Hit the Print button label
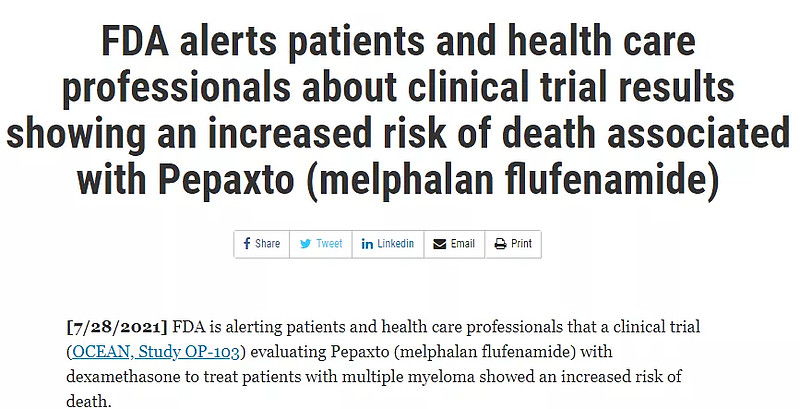The image size is (800, 409). 521,244
